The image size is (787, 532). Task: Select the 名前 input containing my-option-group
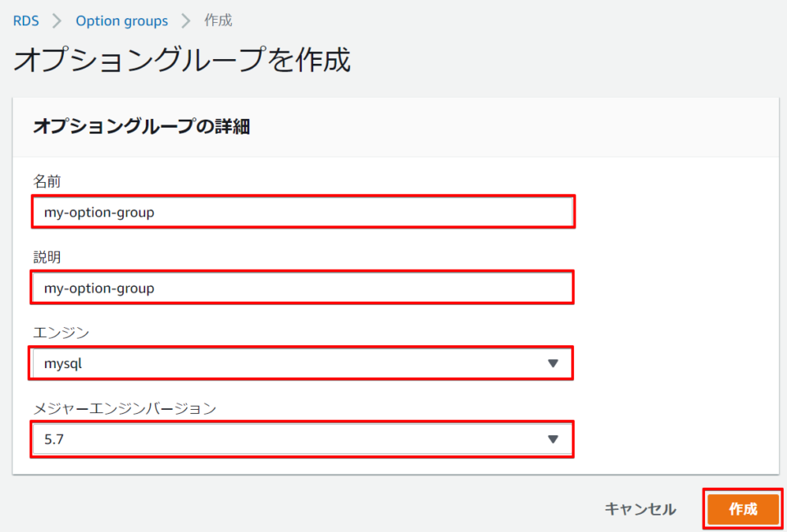click(303, 211)
